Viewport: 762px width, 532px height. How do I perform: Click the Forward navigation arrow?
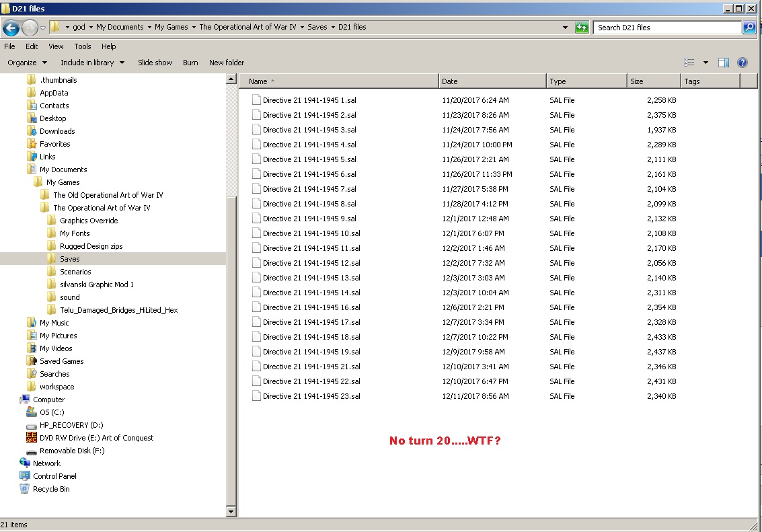pyautogui.click(x=30, y=28)
